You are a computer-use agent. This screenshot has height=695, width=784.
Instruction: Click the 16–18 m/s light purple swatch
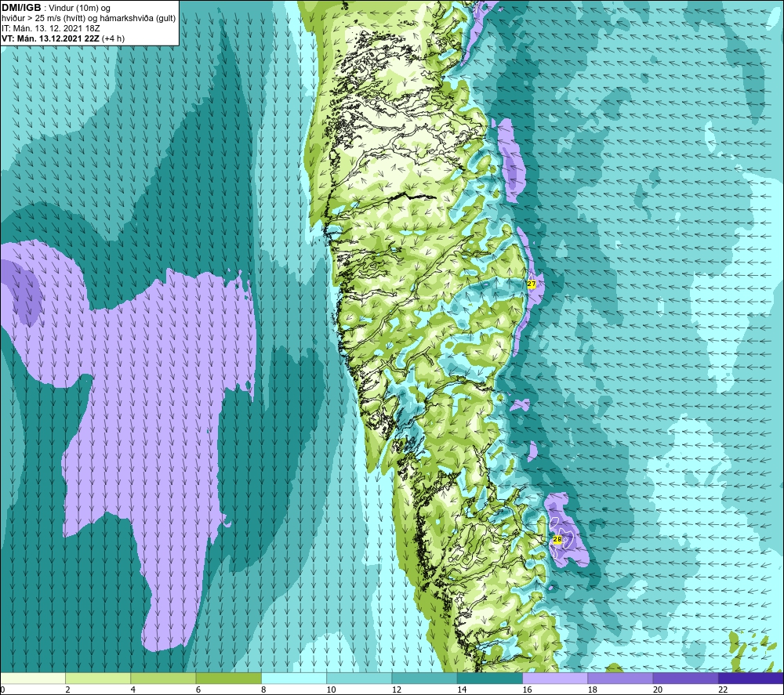[555, 678]
